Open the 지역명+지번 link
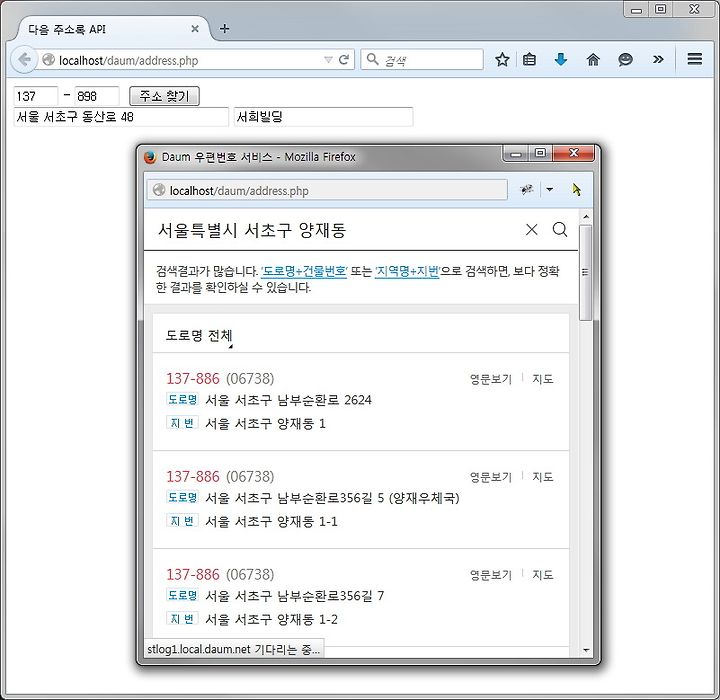The width and height of the screenshot is (720, 700). (x=407, y=271)
